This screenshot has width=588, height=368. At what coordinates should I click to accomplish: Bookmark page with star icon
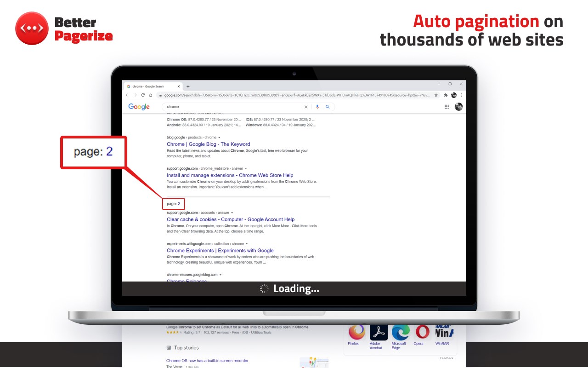pyautogui.click(x=436, y=95)
